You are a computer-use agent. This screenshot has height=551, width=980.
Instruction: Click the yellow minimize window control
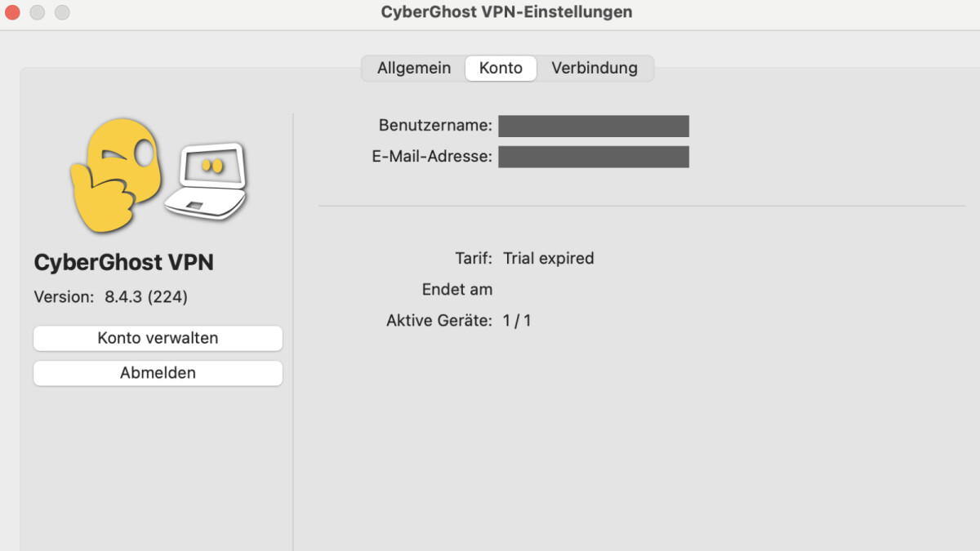(x=37, y=12)
